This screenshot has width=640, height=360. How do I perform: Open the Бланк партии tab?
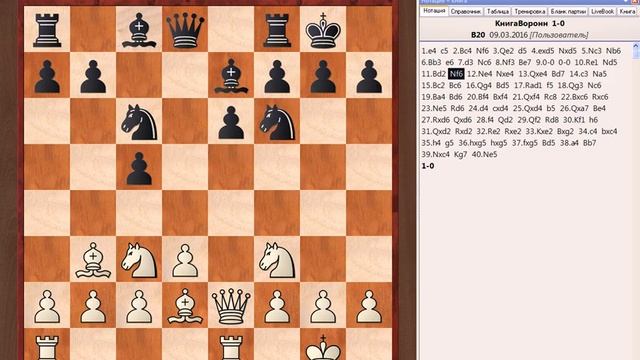click(x=568, y=11)
